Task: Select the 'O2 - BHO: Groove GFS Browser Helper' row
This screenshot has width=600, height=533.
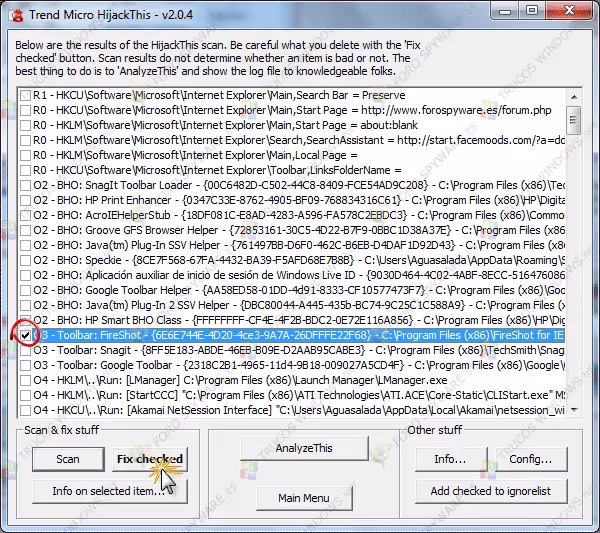Action: tap(299, 230)
